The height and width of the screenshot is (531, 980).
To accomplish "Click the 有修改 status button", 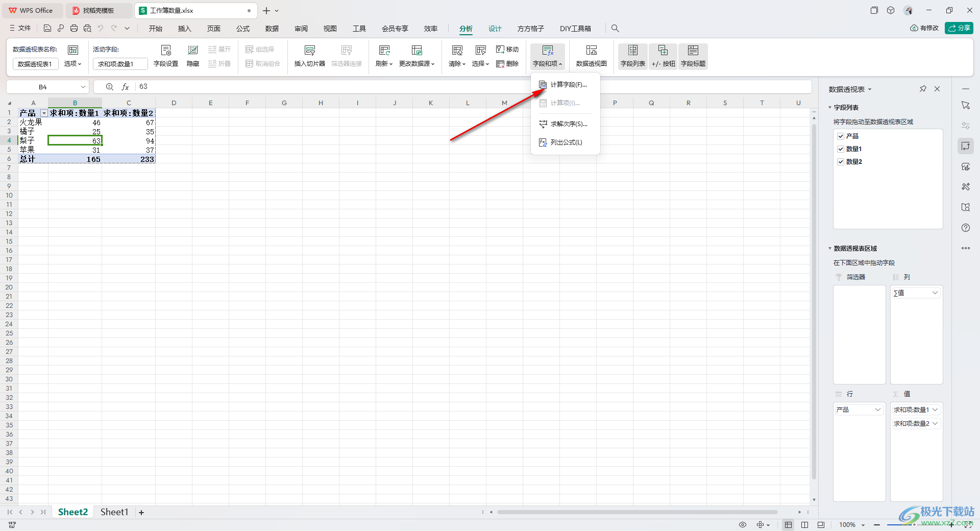I will 924,28.
